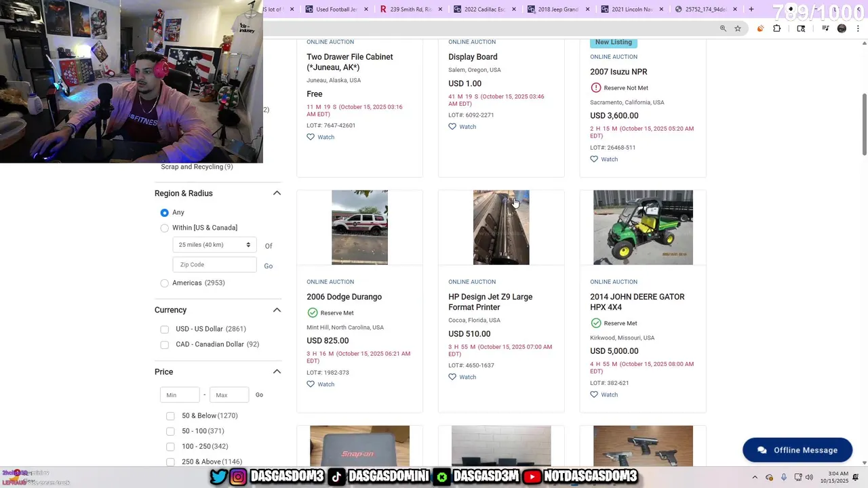Check the 50 & Below price checkbox
The height and width of the screenshot is (488, 868).
coord(170,416)
